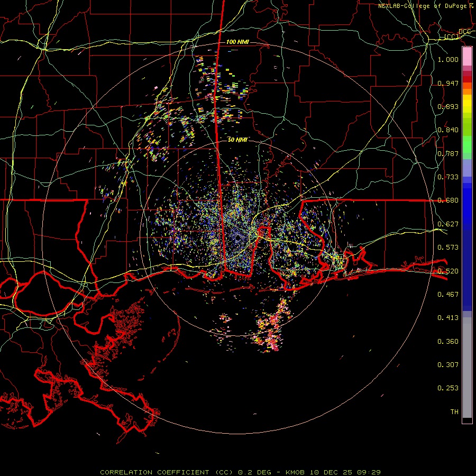
Task: Pick the gray band of the color scale
Action: pyautogui.click(x=467, y=368)
